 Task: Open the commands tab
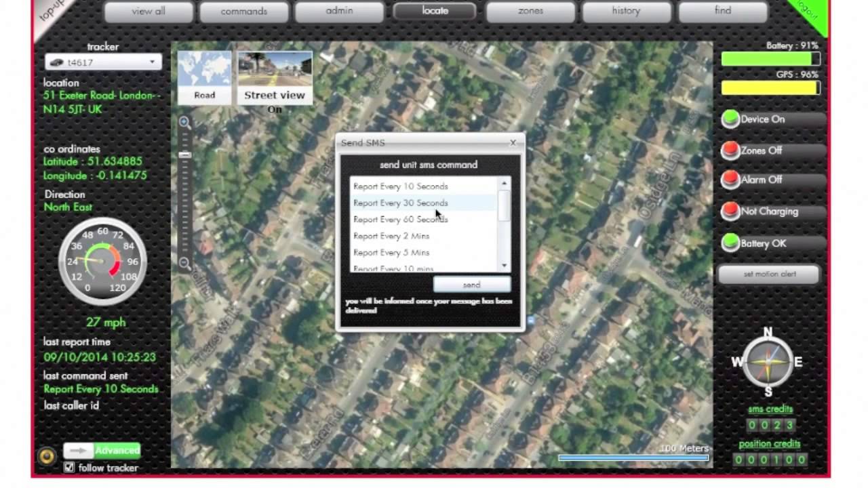point(243,11)
